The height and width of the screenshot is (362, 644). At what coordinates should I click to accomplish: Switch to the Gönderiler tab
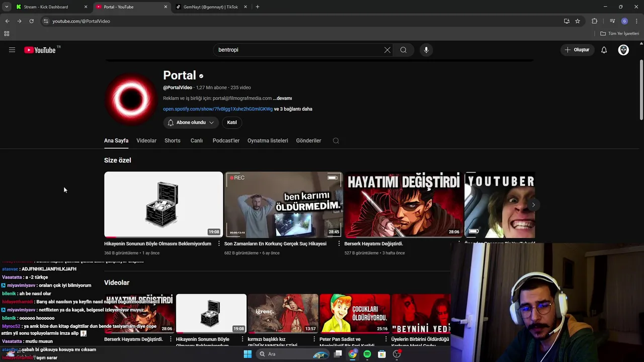click(x=308, y=141)
